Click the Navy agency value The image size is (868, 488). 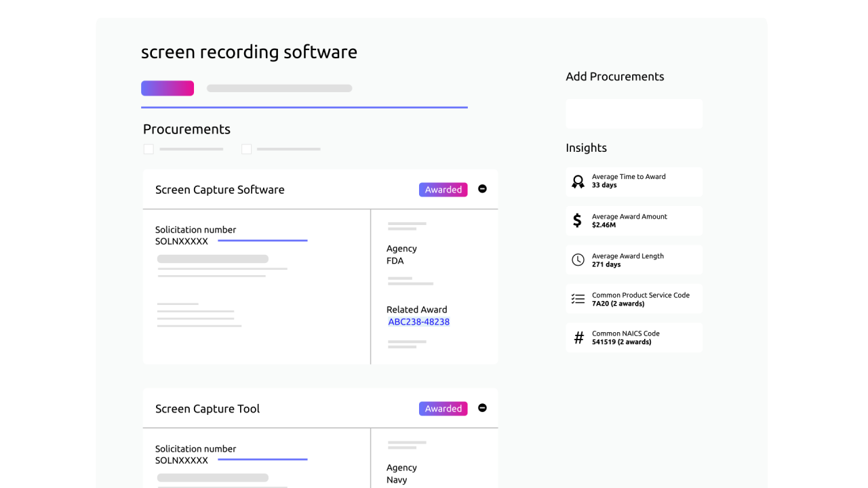pyautogui.click(x=397, y=480)
